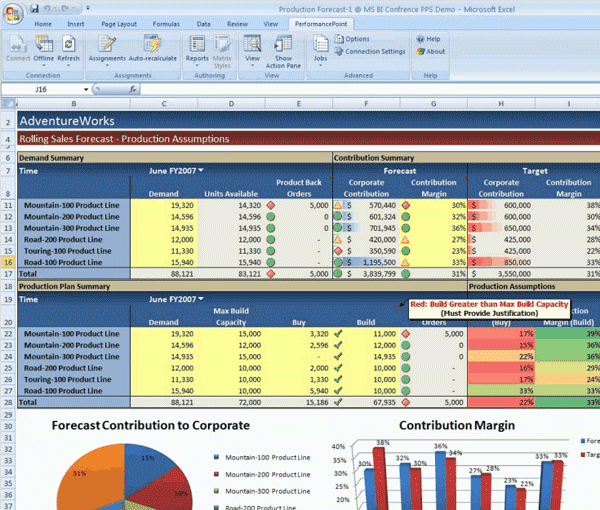Select Buy value 5,940 for Road-100
The image size is (600, 510).
[299, 391]
